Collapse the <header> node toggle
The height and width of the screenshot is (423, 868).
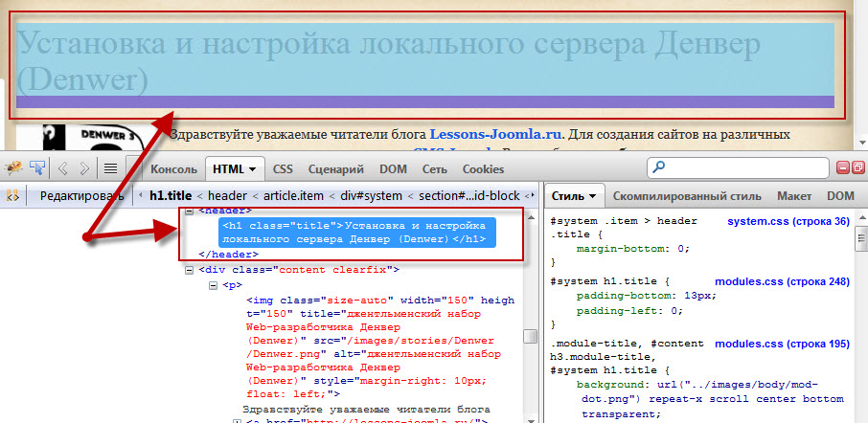point(190,211)
